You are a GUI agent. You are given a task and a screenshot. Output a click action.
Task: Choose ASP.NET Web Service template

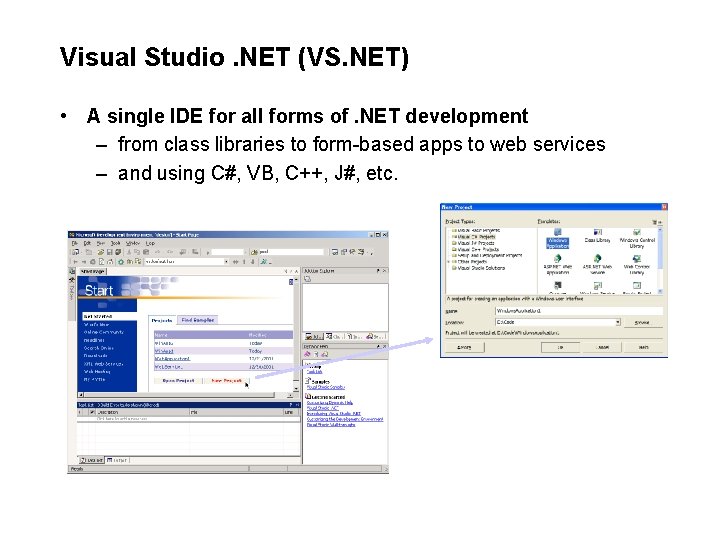pos(597,264)
